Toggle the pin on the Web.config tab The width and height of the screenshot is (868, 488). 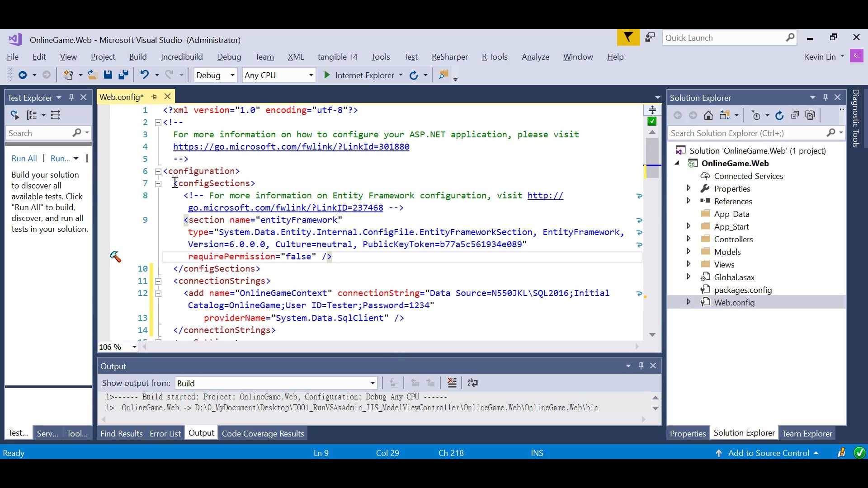pyautogui.click(x=154, y=97)
